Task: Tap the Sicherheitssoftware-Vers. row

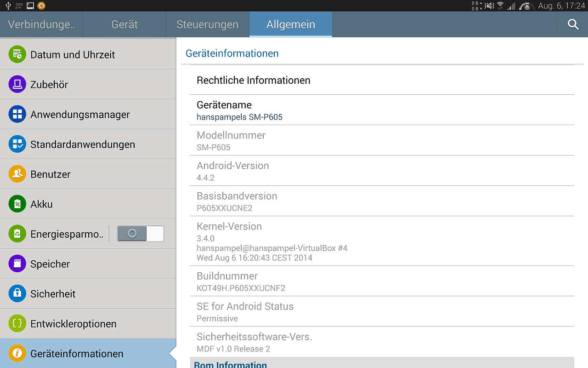Action: (382, 342)
